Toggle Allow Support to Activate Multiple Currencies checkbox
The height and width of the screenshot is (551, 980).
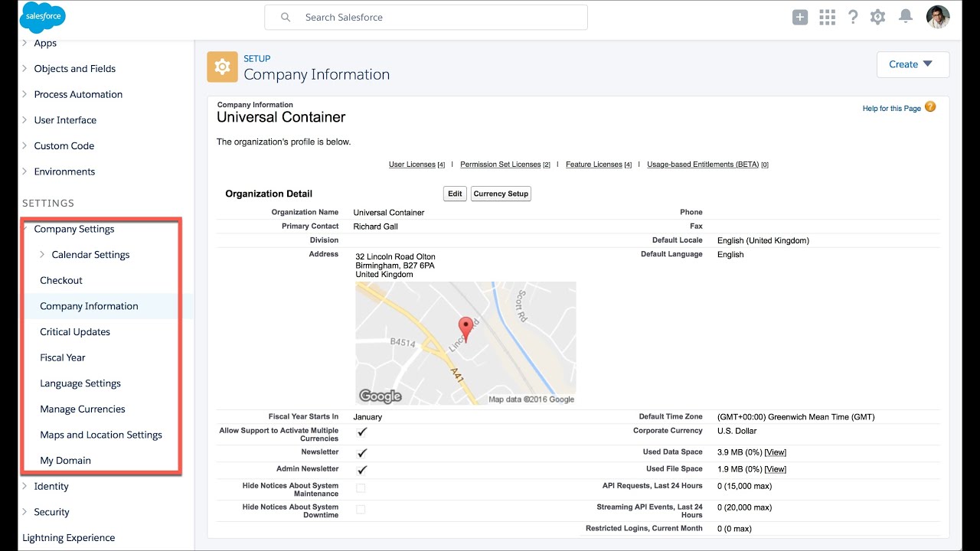click(x=362, y=432)
